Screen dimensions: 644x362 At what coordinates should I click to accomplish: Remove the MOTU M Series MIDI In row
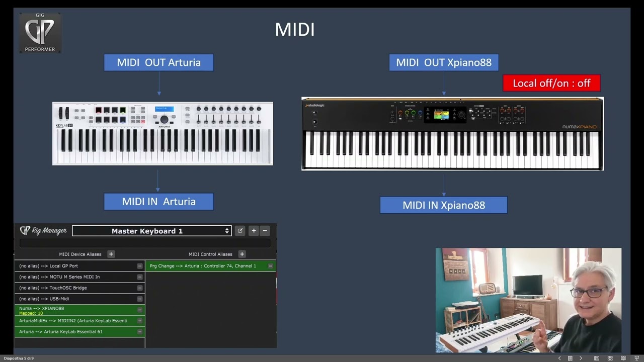pos(140,277)
